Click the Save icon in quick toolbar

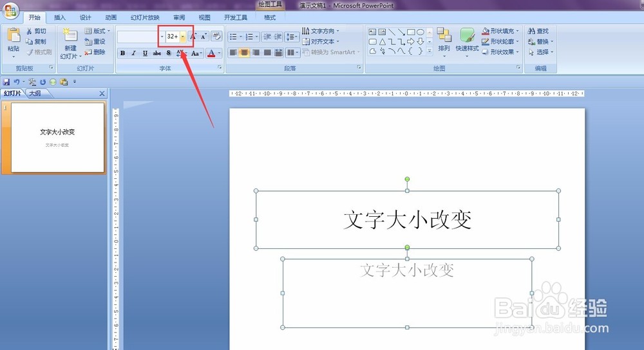point(6,82)
